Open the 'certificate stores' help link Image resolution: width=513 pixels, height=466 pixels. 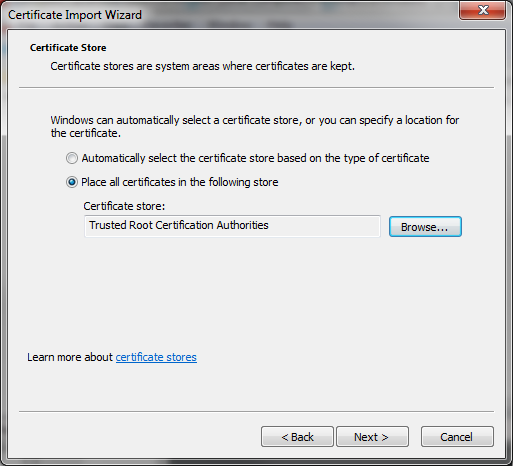[x=156, y=357]
